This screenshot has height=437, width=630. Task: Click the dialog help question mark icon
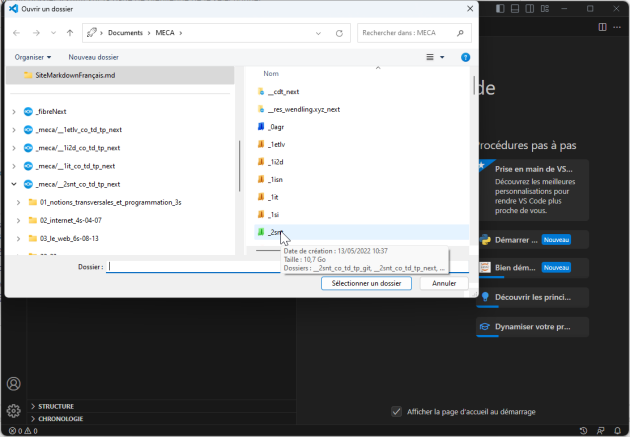click(x=465, y=57)
